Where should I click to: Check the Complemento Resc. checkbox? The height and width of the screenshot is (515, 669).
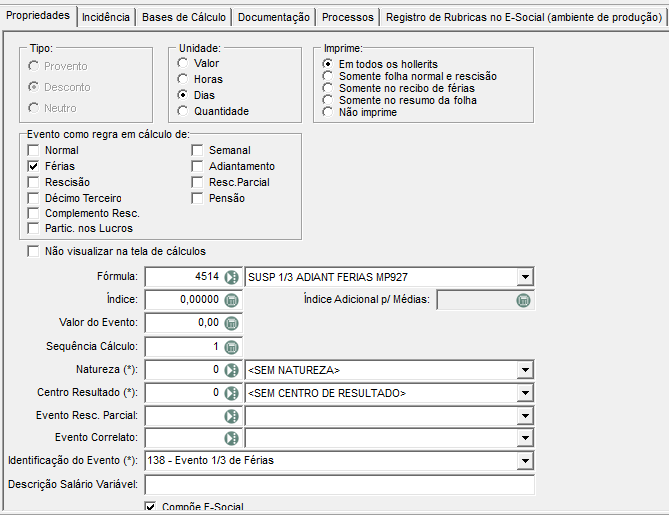(x=33, y=213)
